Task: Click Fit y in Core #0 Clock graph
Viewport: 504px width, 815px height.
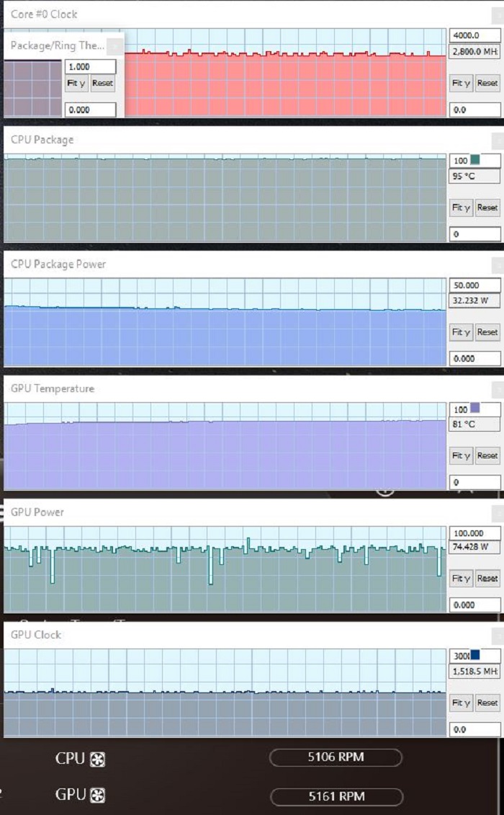Action: (x=461, y=83)
